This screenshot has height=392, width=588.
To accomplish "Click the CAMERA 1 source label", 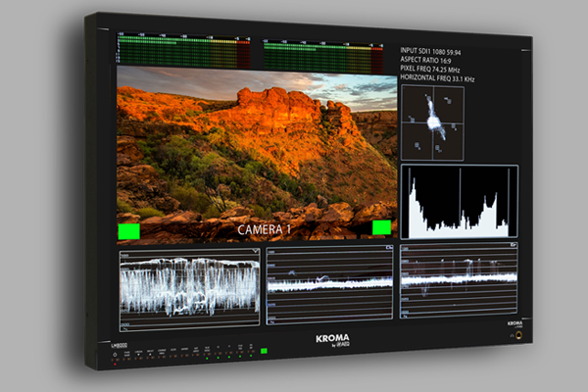I will click(x=265, y=229).
